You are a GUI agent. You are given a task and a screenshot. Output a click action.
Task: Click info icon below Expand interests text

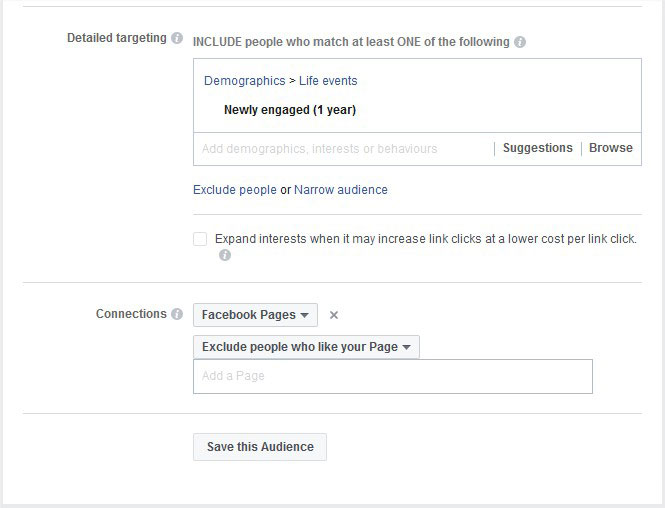tap(225, 255)
